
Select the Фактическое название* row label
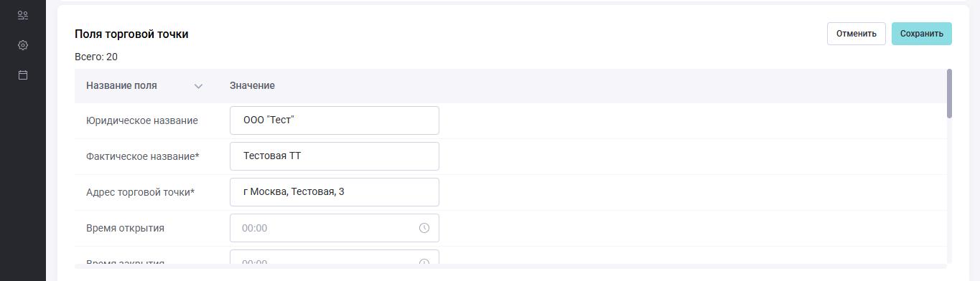tap(143, 156)
